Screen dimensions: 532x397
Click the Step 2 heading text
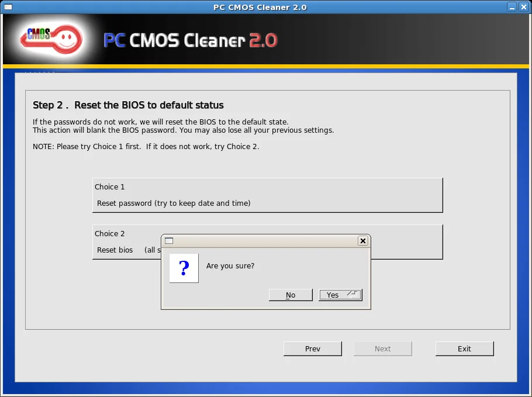(x=128, y=105)
